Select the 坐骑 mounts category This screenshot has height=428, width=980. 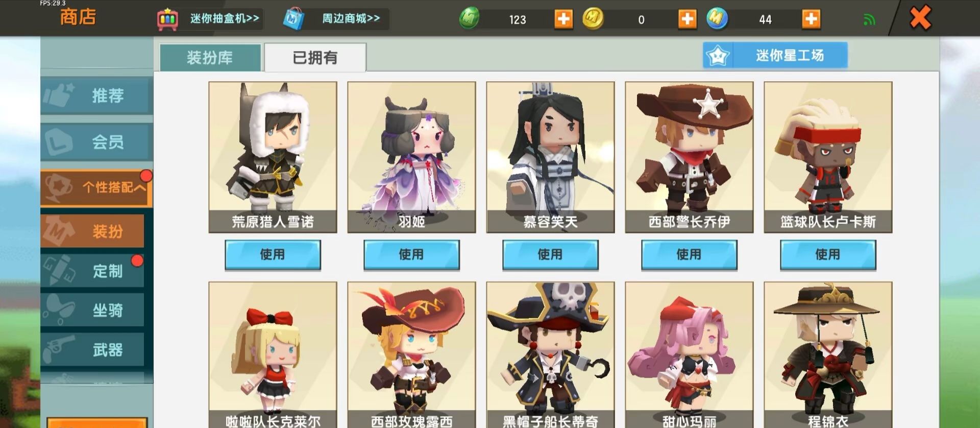click(92, 310)
